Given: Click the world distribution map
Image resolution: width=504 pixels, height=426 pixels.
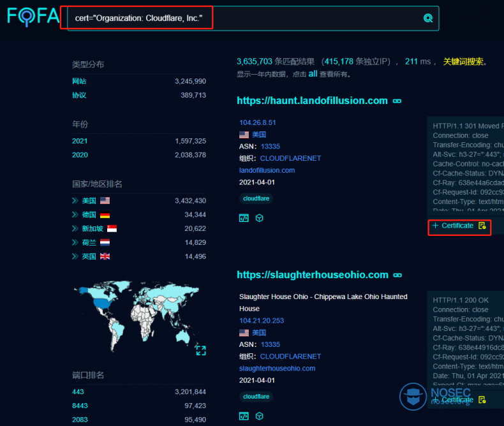Looking at the screenshot, I should 137,316.
